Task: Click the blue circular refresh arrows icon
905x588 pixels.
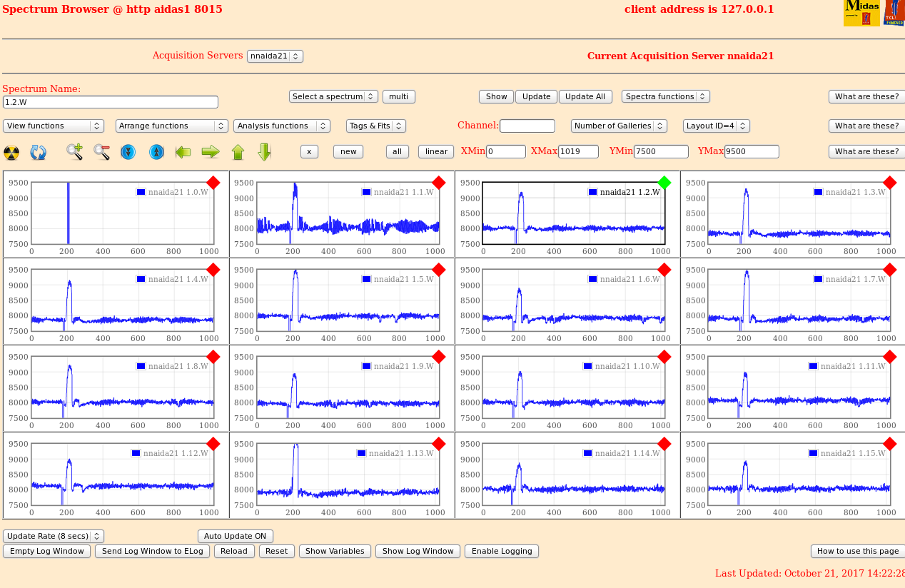Action: (x=38, y=152)
